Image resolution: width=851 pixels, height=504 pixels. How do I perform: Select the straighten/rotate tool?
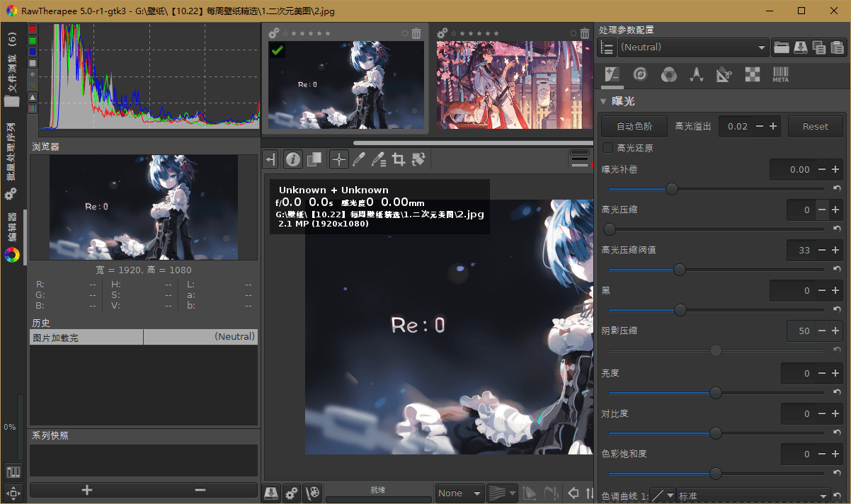click(x=418, y=159)
